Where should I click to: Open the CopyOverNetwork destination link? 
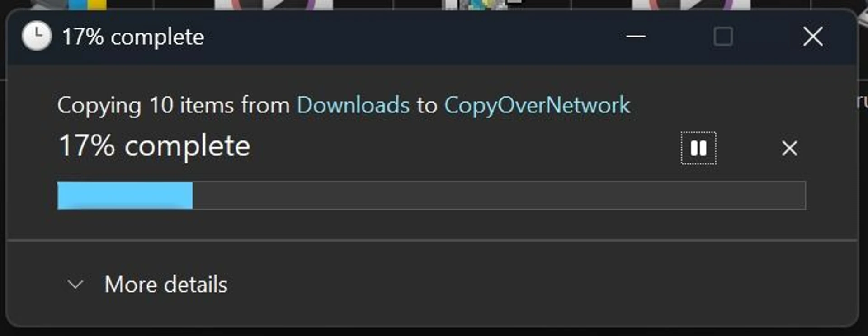[x=537, y=106]
